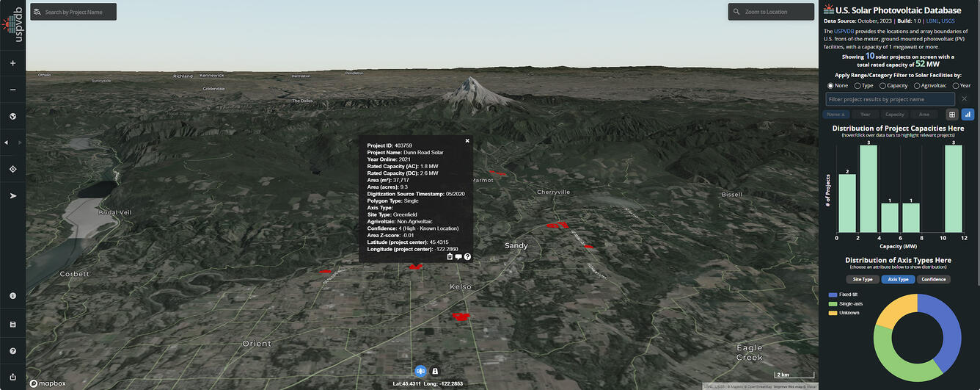The image size is (980, 390).
Task: Clear the project name filter with X
Action: pos(965,98)
